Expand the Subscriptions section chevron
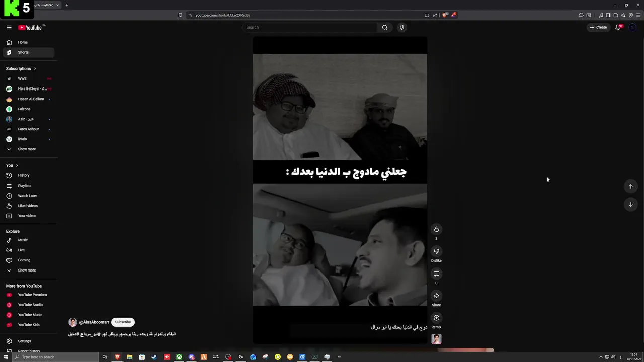 35,69
